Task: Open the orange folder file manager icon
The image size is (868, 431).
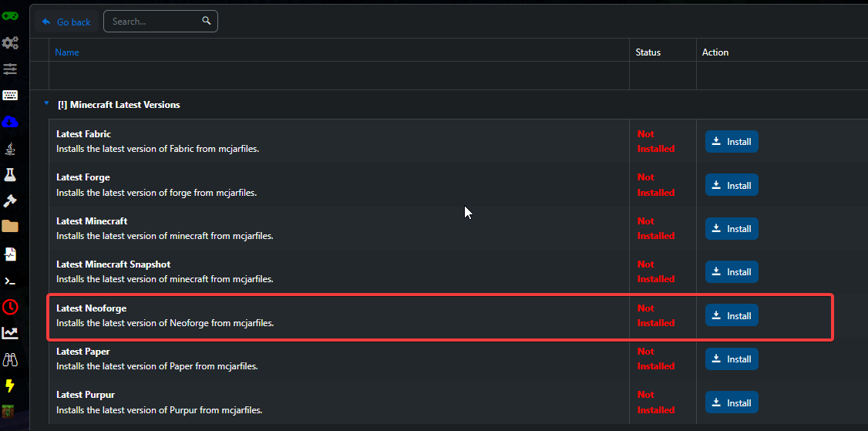Action: point(10,226)
